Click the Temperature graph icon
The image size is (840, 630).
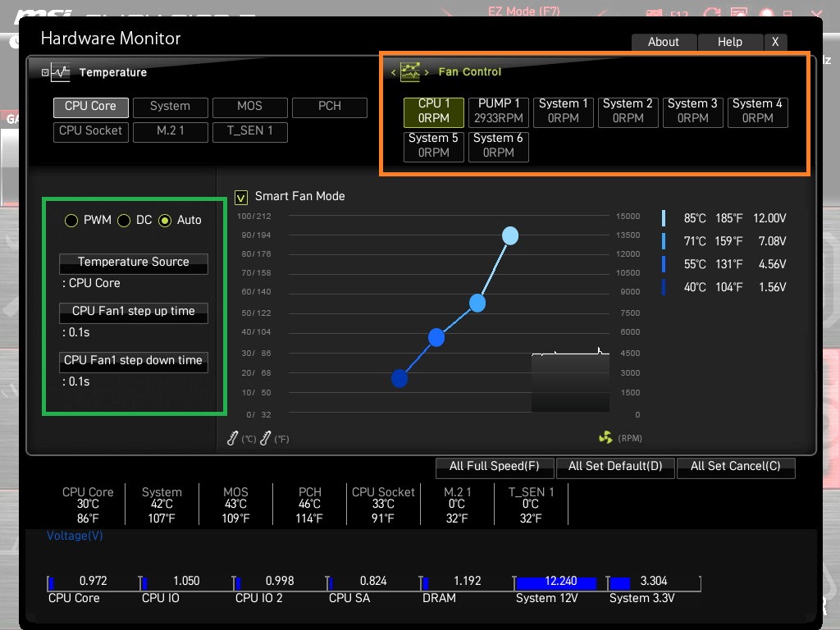click(x=61, y=72)
